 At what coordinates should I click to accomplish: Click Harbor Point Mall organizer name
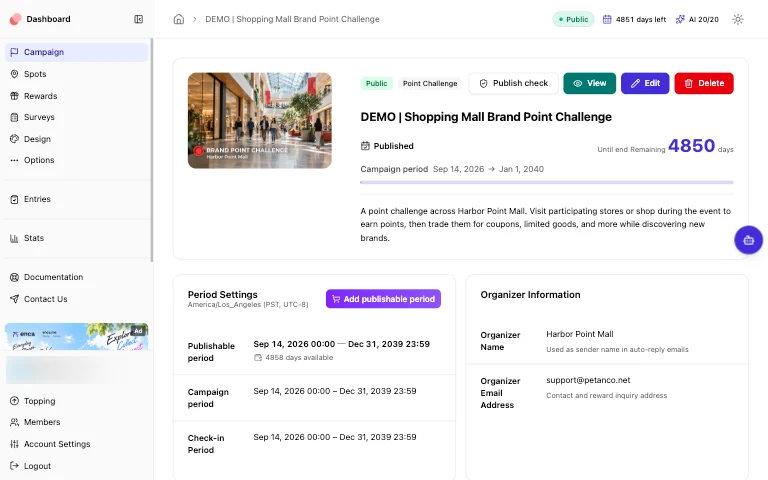580,334
